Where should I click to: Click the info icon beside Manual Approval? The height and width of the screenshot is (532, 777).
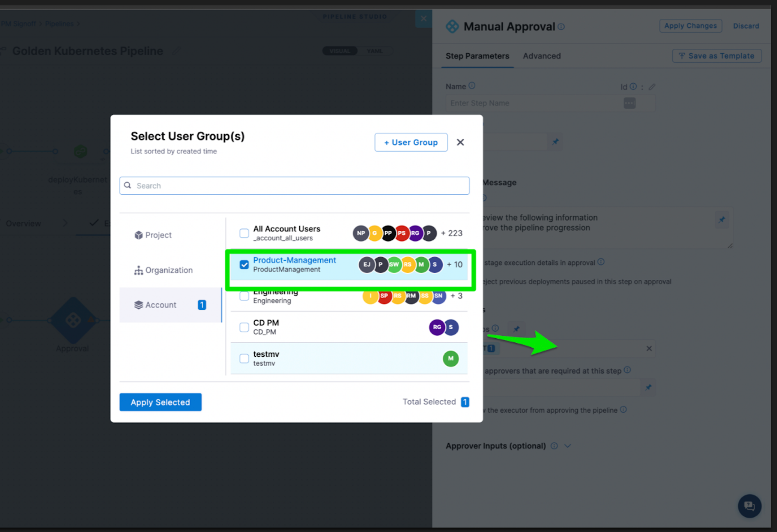point(561,27)
